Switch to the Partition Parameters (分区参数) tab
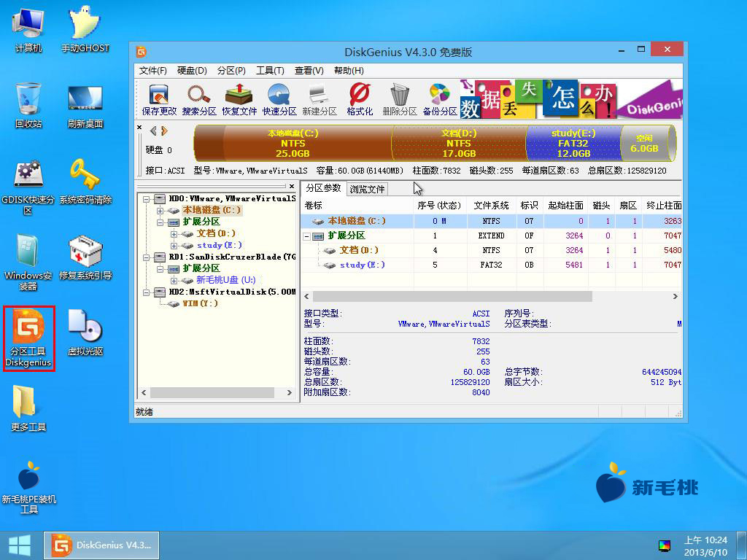This screenshot has height=560, width=747. coord(323,188)
